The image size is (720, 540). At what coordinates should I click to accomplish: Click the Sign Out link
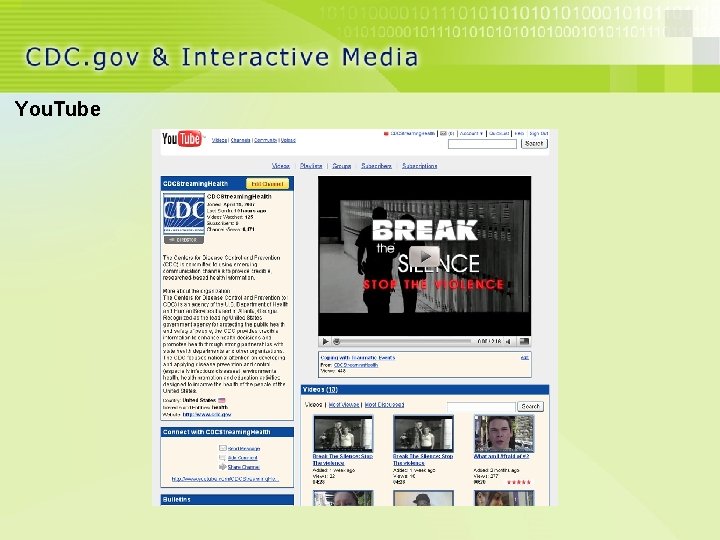click(x=538, y=134)
